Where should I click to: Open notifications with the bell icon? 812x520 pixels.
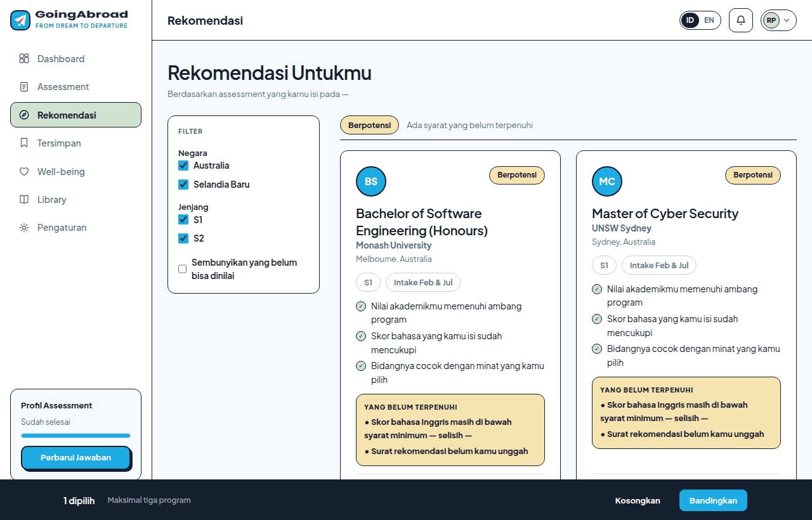click(741, 20)
